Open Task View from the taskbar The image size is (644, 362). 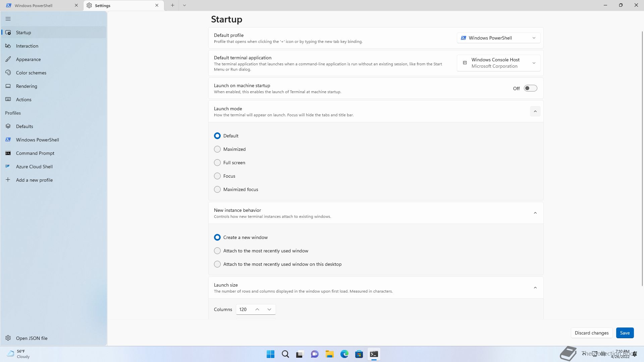(x=300, y=354)
